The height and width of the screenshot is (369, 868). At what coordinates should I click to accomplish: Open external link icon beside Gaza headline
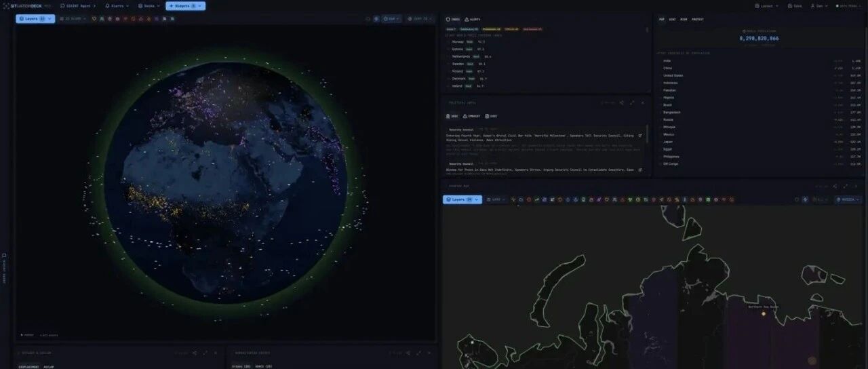pos(640,169)
